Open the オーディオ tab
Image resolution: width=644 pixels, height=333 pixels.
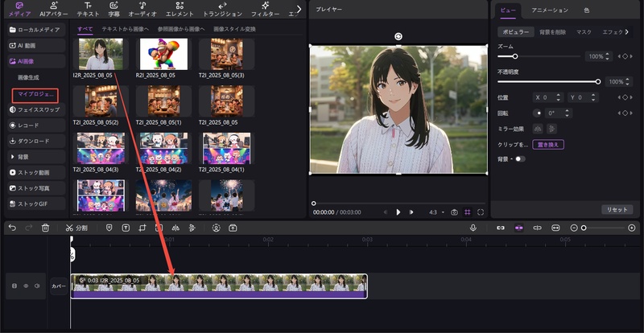pyautogui.click(x=142, y=10)
